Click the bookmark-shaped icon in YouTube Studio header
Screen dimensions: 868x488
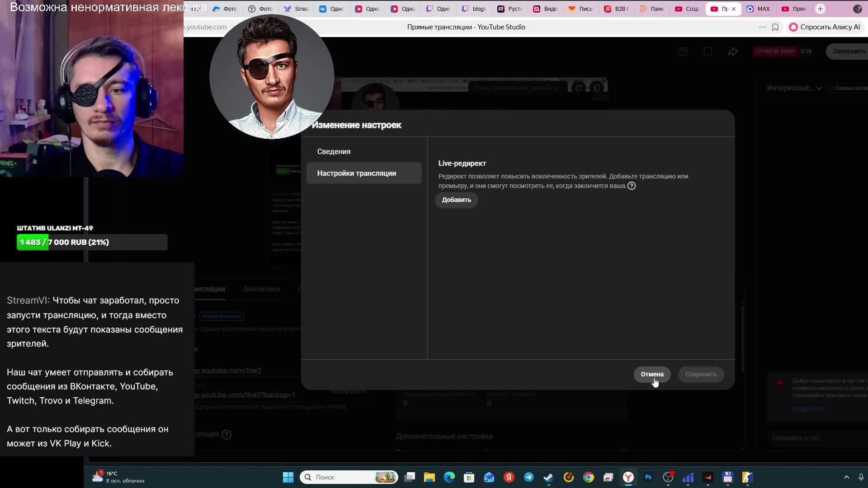click(x=708, y=52)
